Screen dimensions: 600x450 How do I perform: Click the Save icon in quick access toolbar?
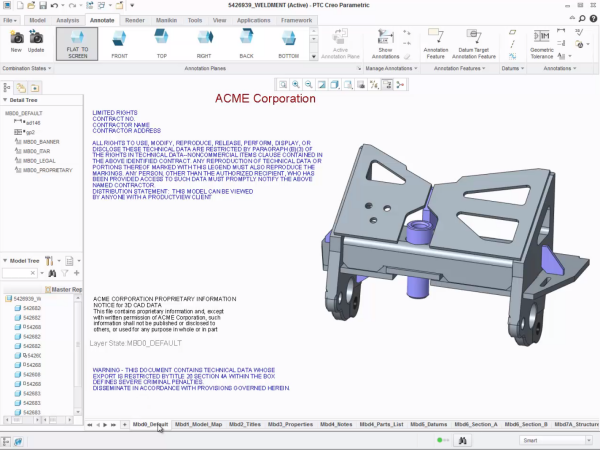pos(43,6)
